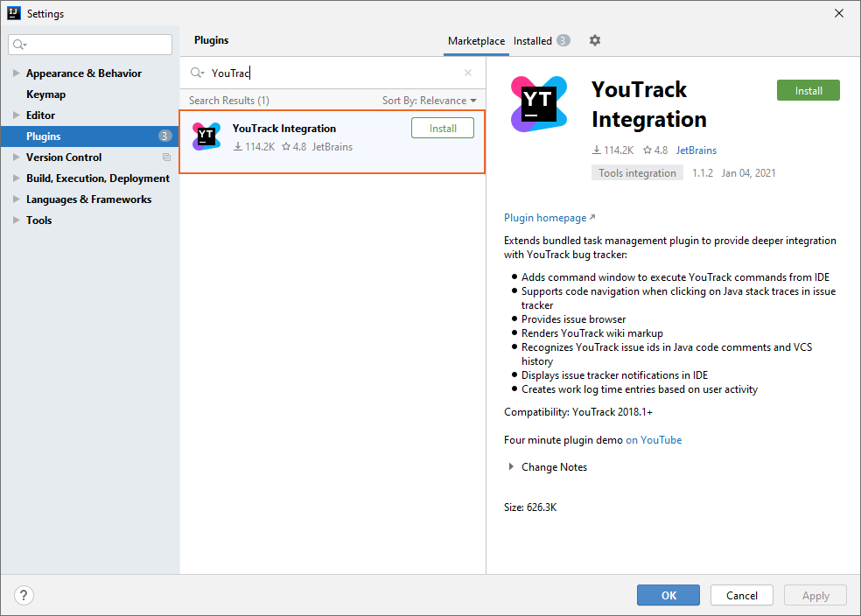Watch the plugin demo on YouTube
The height and width of the screenshot is (616, 861).
[654, 439]
